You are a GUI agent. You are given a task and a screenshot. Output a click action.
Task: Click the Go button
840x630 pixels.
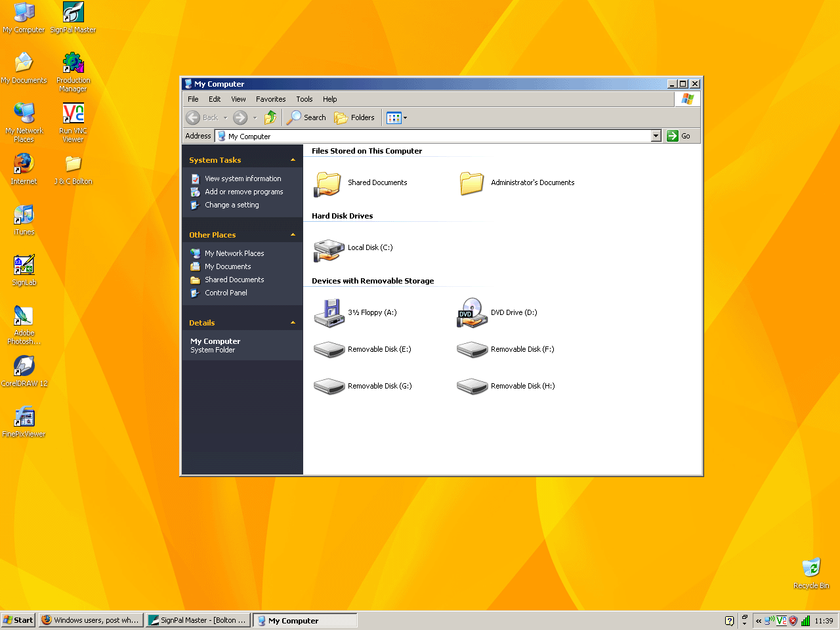[x=679, y=136]
